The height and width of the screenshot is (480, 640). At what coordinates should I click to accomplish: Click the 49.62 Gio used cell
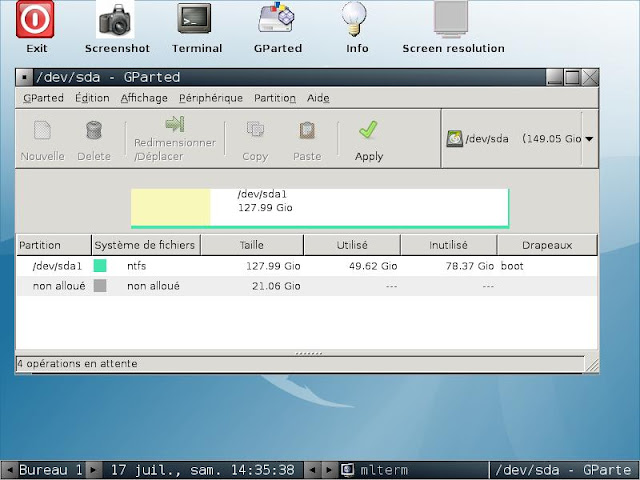373,266
